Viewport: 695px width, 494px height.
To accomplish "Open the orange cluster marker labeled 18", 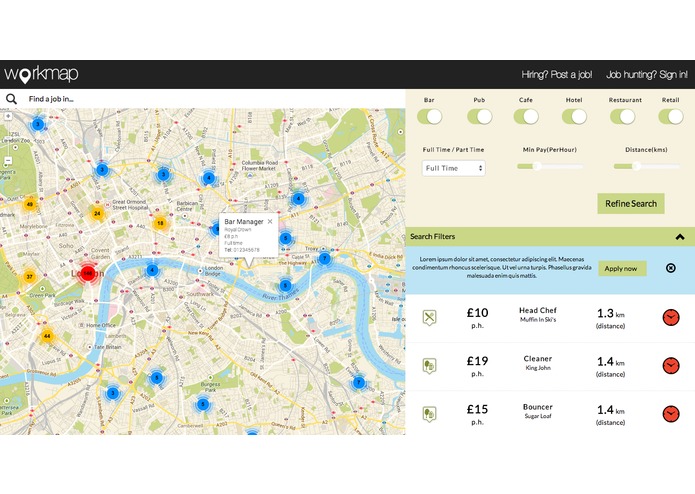I will pyautogui.click(x=160, y=223).
